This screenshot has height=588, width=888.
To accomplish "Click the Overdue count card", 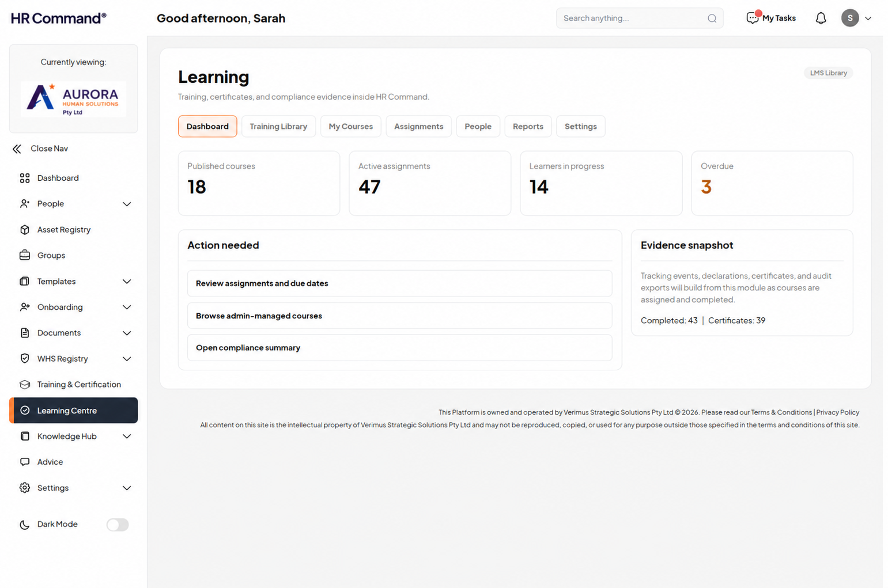I will 772,183.
